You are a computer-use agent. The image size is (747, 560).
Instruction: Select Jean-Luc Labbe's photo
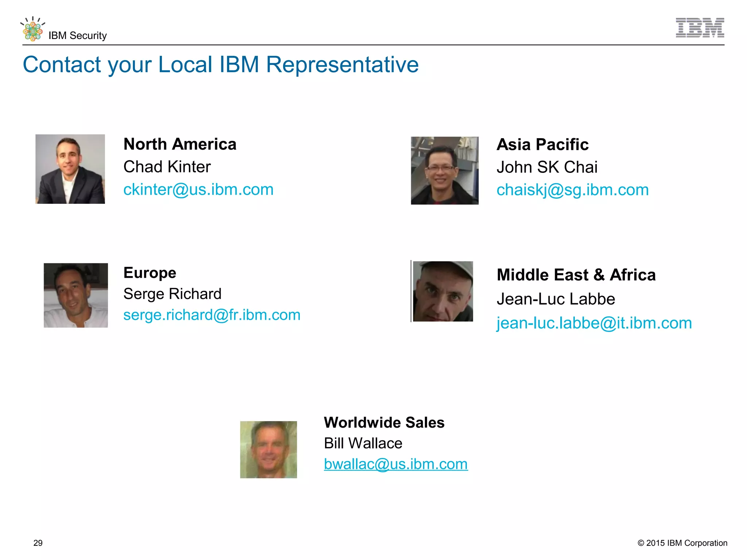pos(443,291)
